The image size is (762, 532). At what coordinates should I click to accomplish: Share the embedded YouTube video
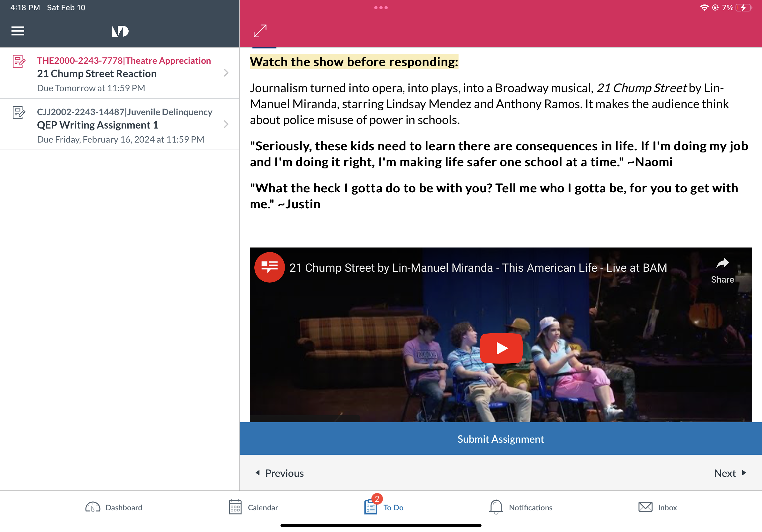coord(722,271)
